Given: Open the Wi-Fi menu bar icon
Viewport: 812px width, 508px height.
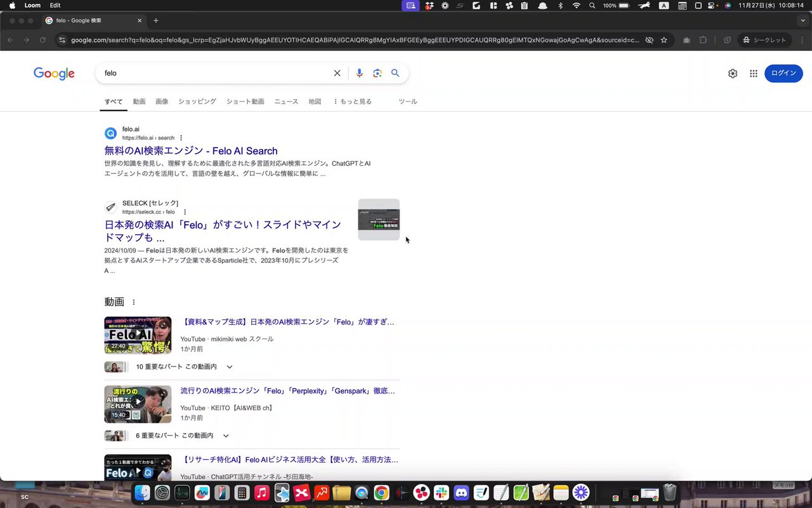Looking at the screenshot, I should click(576, 5).
